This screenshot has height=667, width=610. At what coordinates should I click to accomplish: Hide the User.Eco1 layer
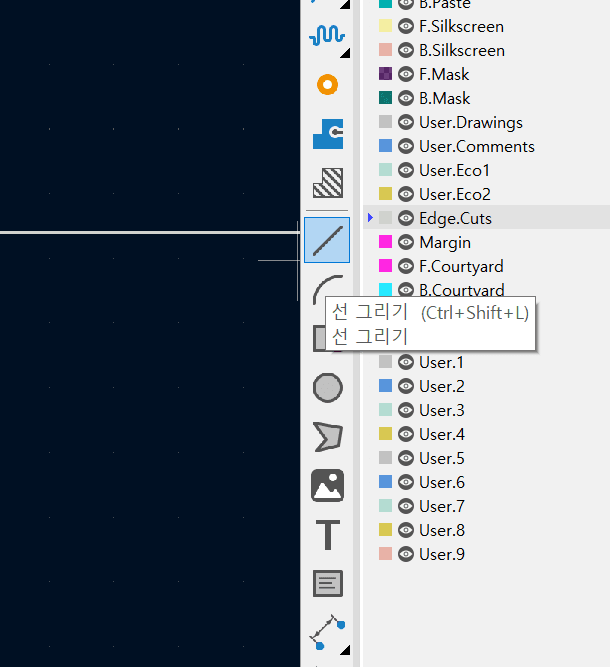(x=406, y=170)
